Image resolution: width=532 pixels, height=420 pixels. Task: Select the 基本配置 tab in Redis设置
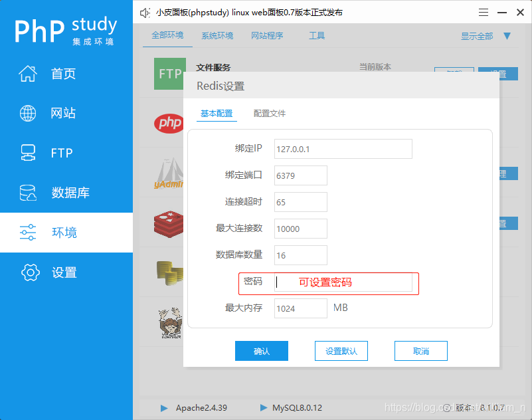[217, 114]
